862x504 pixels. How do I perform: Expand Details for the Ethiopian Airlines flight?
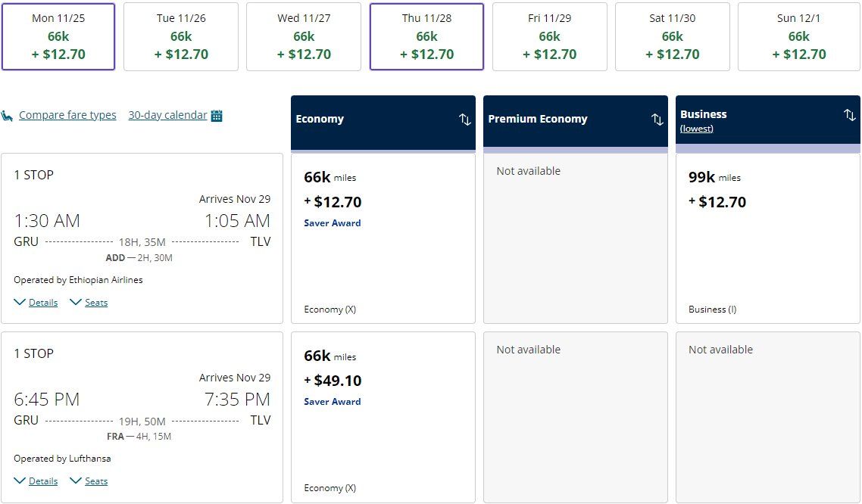click(36, 303)
